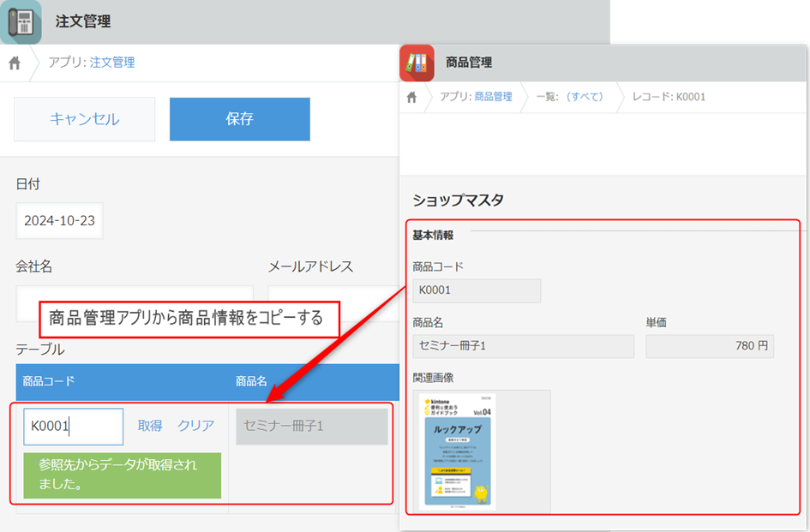Click the home icon in 商品管理 breadcrumb
Image resolution: width=810 pixels, height=532 pixels.
click(412, 97)
